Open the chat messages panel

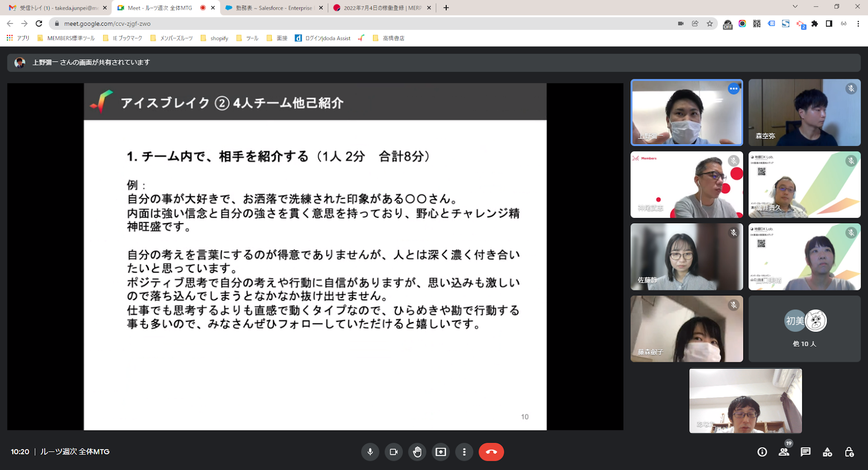pos(805,452)
